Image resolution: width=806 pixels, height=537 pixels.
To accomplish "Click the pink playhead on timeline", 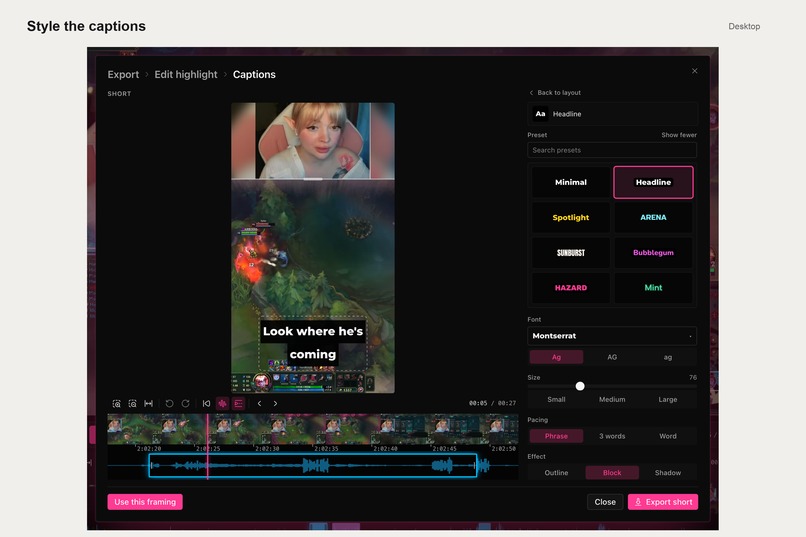I will click(208, 447).
